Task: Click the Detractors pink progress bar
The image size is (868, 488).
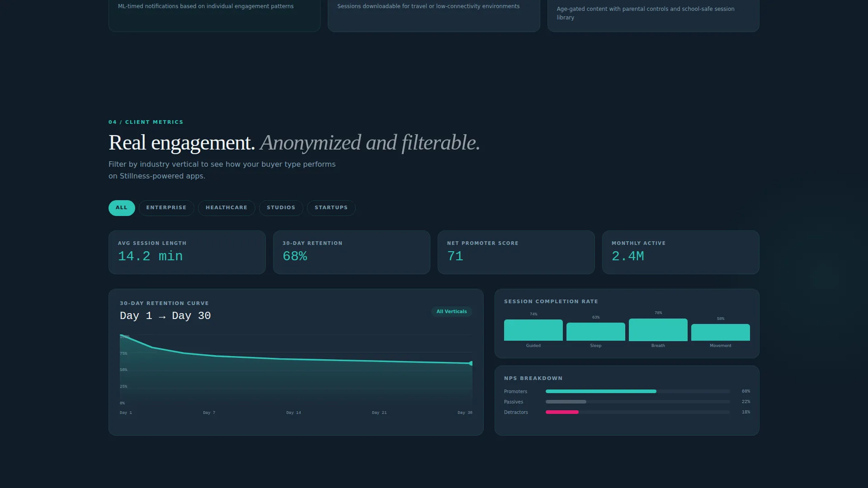Action: 562,412
